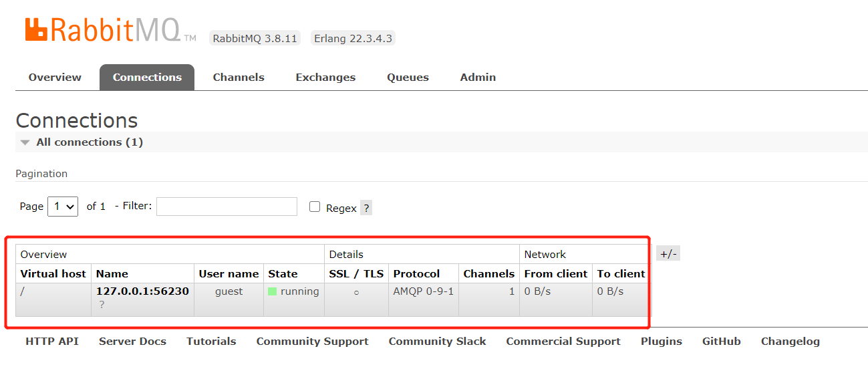Click the Erlang 22.3.4.3 version label
Screen dimensions: 868x387
coord(353,38)
